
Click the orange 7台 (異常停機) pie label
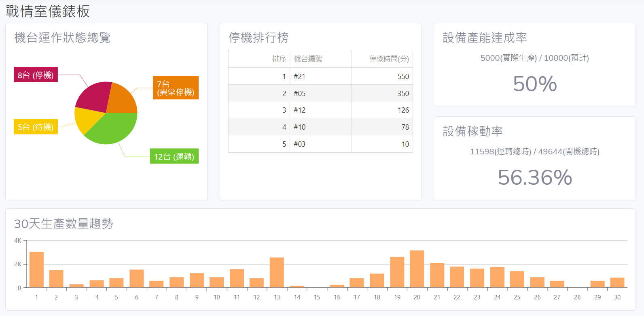click(x=176, y=88)
